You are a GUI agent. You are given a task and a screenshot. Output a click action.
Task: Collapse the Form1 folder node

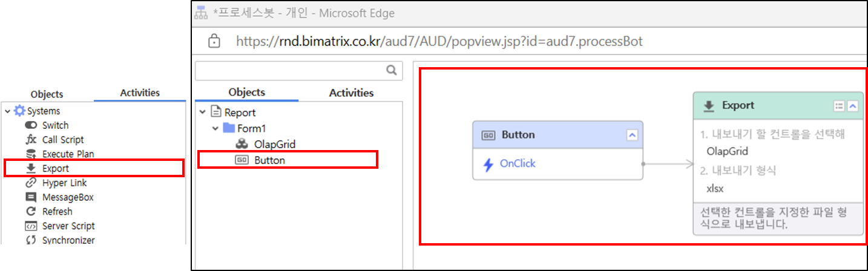pyautogui.click(x=215, y=128)
